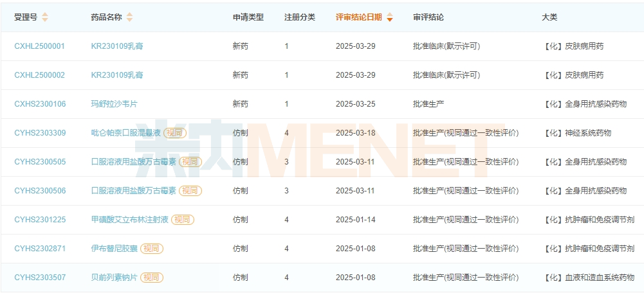Click 批准生产(视同通过一致性评价) in the CYHS2303507 row

[x=466, y=278]
